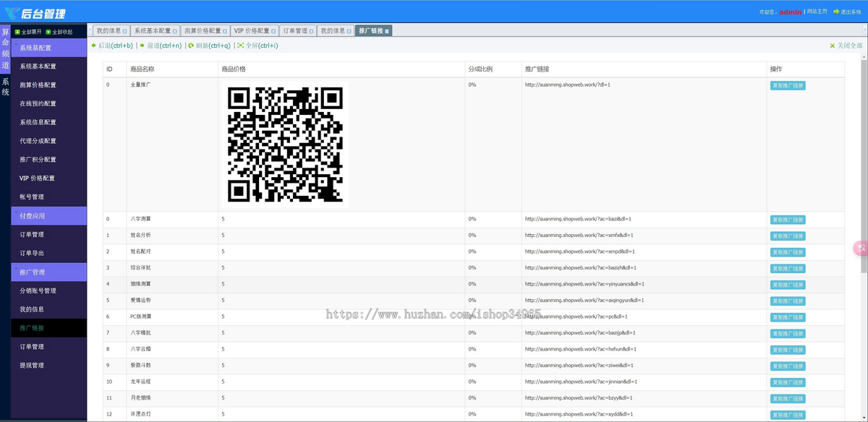Click the 全量推广 QR code image
Viewport: 868px width, 422px height.
click(x=285, y=145)
